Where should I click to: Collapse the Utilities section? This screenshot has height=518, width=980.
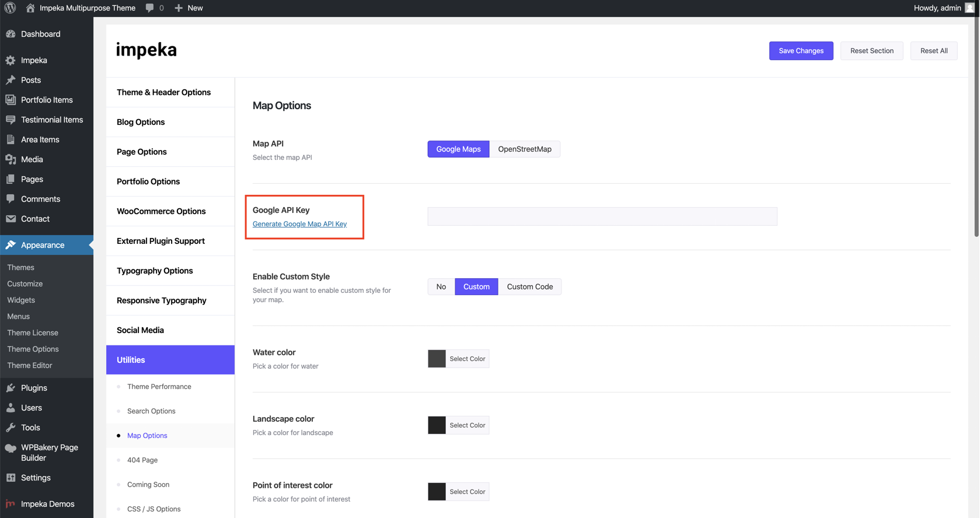pyautogui.click(x=170, y=360)
